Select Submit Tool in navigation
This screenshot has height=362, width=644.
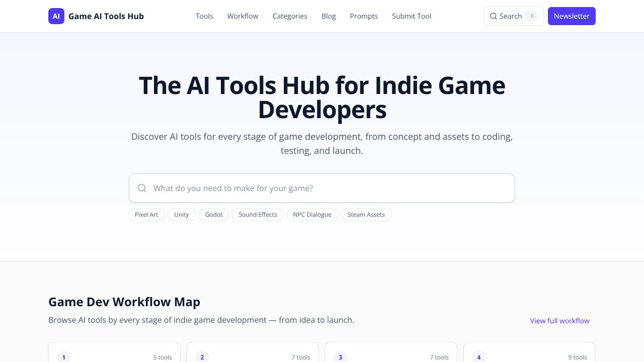click(x=412, y=16)
